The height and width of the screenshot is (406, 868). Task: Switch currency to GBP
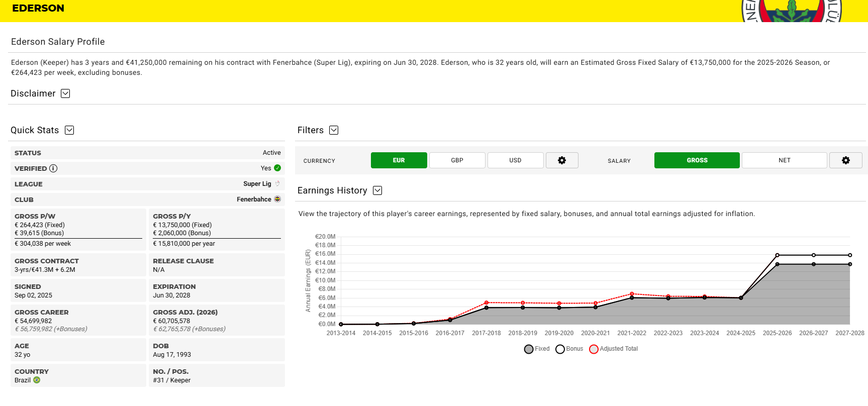(x=457, y=160)
